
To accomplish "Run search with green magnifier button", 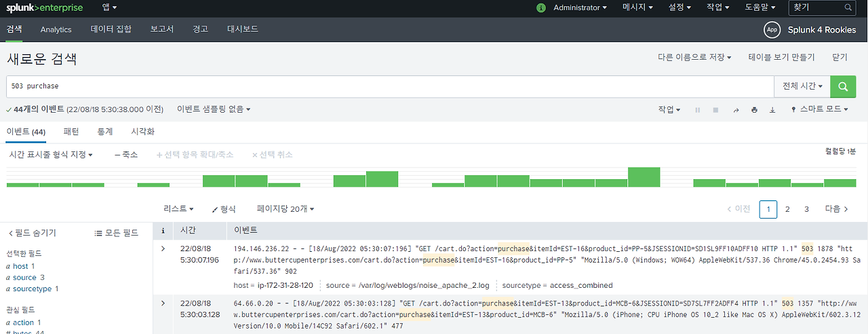I will click(843, 86).
